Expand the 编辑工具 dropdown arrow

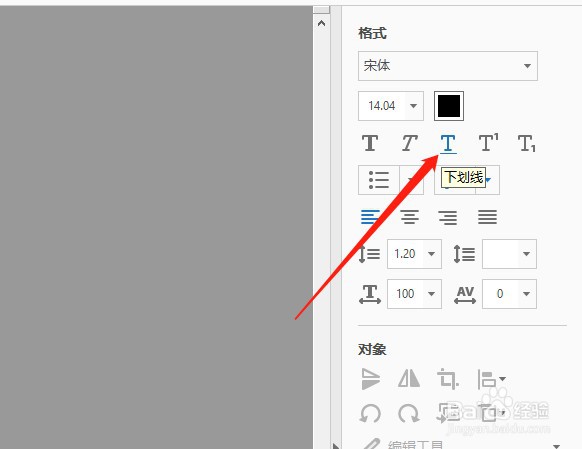pyautogui.click(x=556, y=446)
